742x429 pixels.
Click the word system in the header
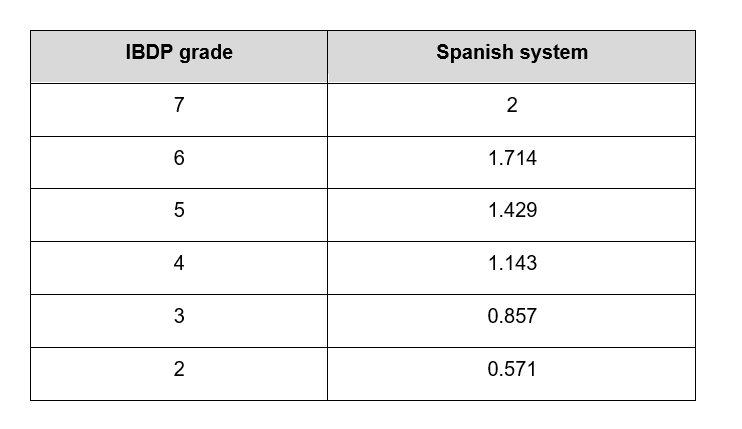pyautogui.click(x=554, y=54)
